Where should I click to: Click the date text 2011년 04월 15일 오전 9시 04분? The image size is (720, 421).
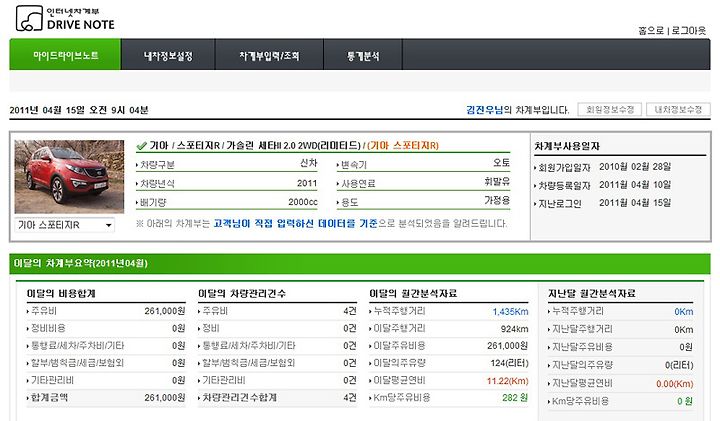[79, 110]
